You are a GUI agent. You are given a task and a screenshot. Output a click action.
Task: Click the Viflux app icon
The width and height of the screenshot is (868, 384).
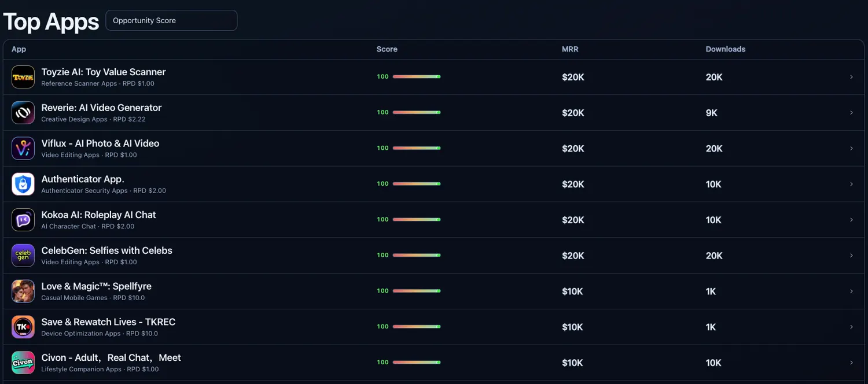coord(23,149)
